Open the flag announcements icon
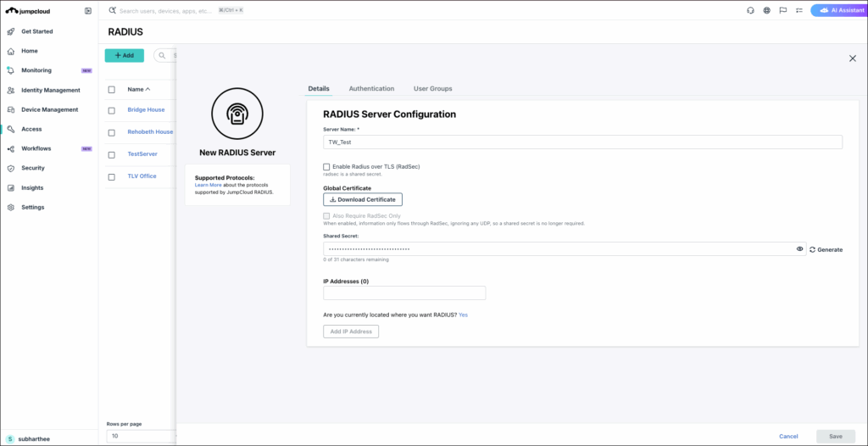Image resolution: width=868 pixels, height=446 pixels. pyautogui.click(x=782, y=10)
